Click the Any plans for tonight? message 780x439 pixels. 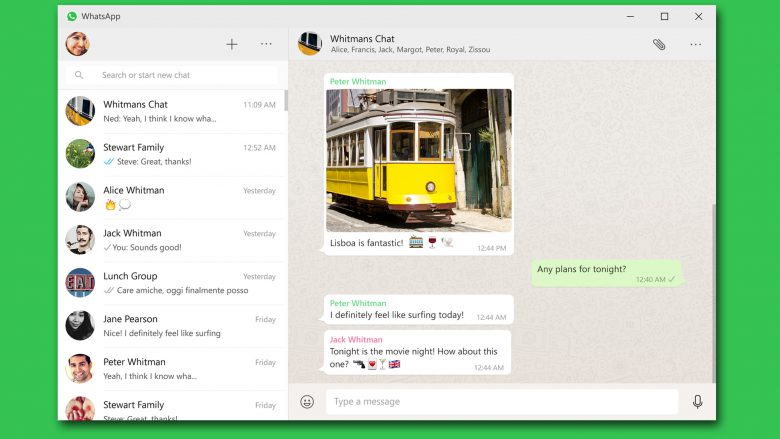click(606, 273)
